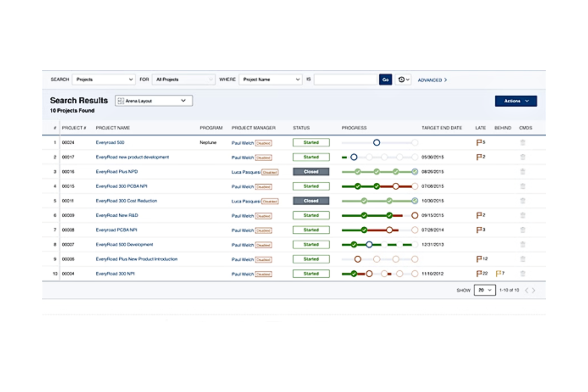Click the progress milestone marker for EveryRoad 500 Development
588x392 pixels.
tap(369, 245)
